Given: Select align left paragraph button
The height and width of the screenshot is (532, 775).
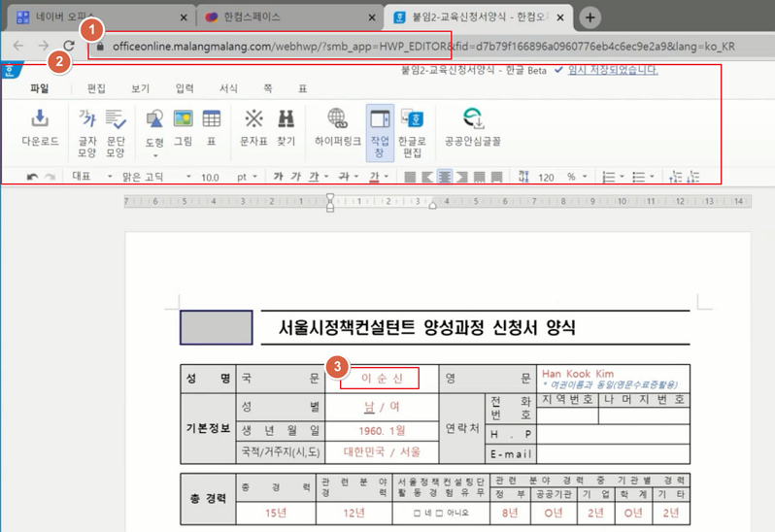Looking at the screenshot, I should coord(427,177).
